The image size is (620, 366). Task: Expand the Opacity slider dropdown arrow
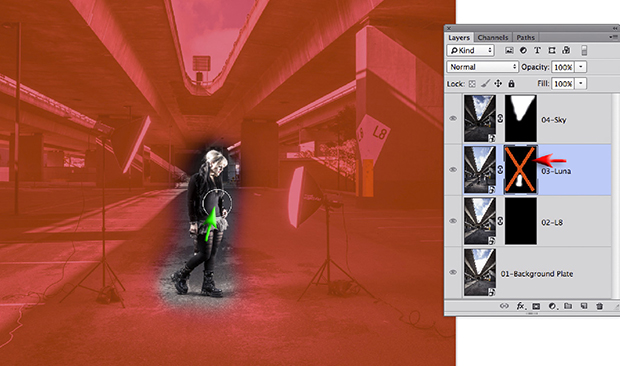[580, 67]
